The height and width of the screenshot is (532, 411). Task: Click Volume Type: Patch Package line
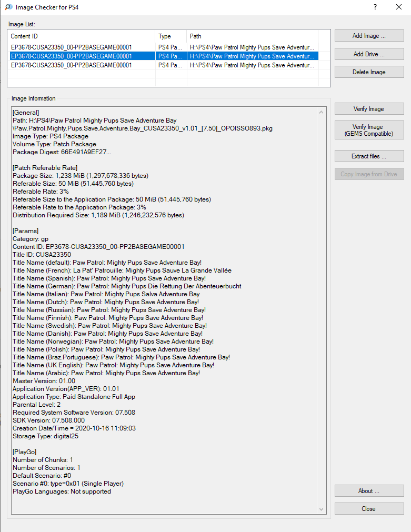tap(54, 144)
